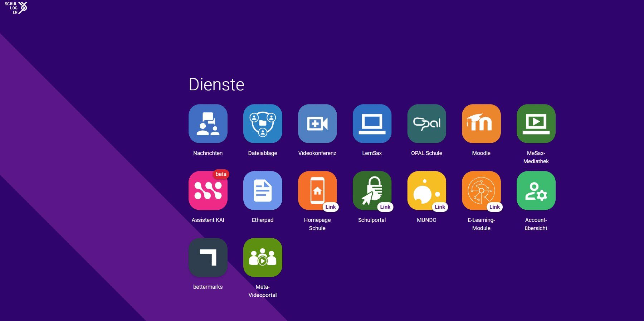Click the red beta badge on Assistent KAI

(221, 174)
